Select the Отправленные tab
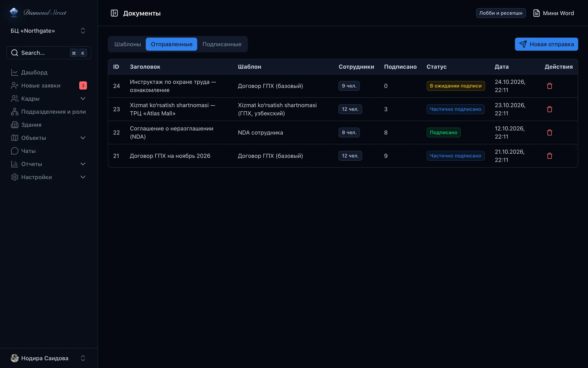The image size is (588, 368). point(171,44)
